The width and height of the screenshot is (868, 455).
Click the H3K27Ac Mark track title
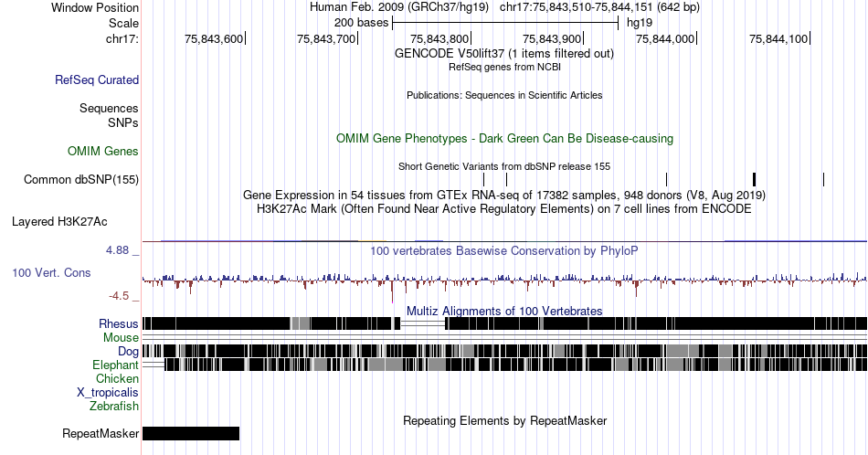coord(504,208)
